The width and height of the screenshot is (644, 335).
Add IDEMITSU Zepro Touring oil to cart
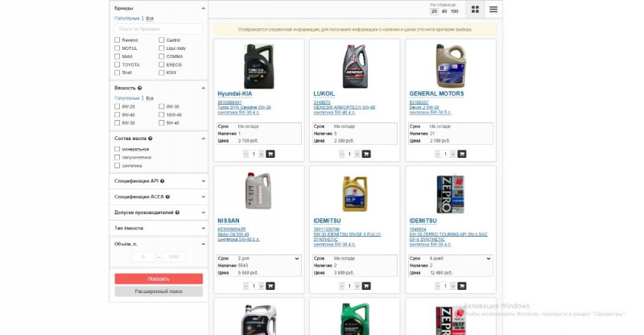click(462, 286)
